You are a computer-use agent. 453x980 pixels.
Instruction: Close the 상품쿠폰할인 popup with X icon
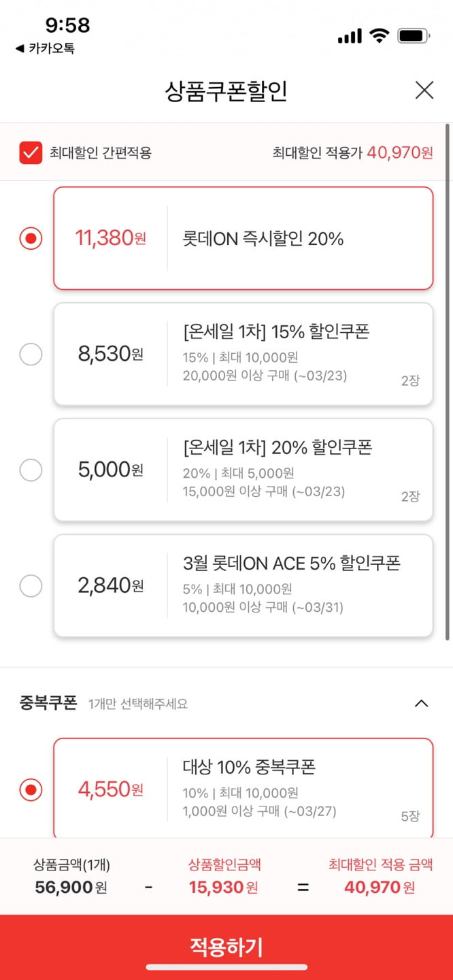coord(424,90)
